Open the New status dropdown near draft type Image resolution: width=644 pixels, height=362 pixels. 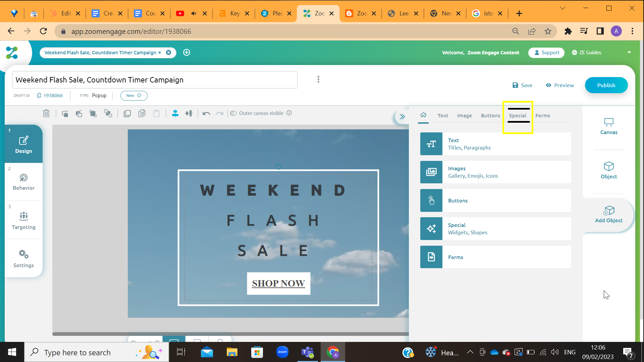[x=133, y=96]
